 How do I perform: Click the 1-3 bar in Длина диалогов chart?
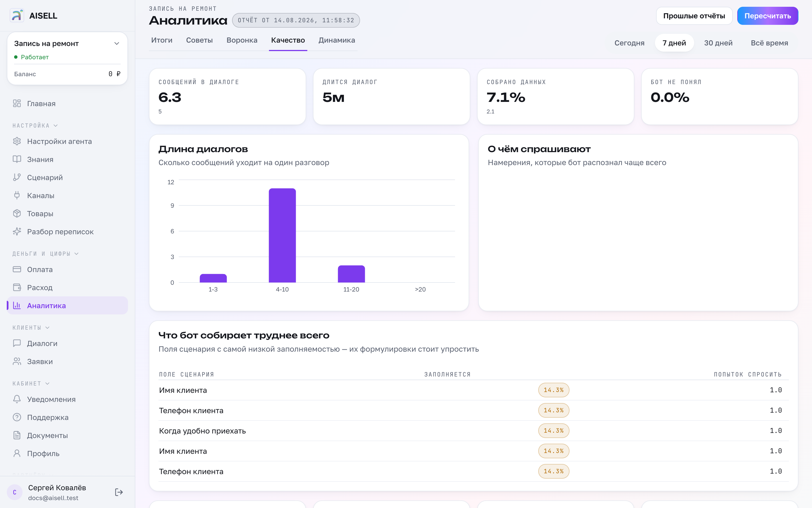[213, 278]
